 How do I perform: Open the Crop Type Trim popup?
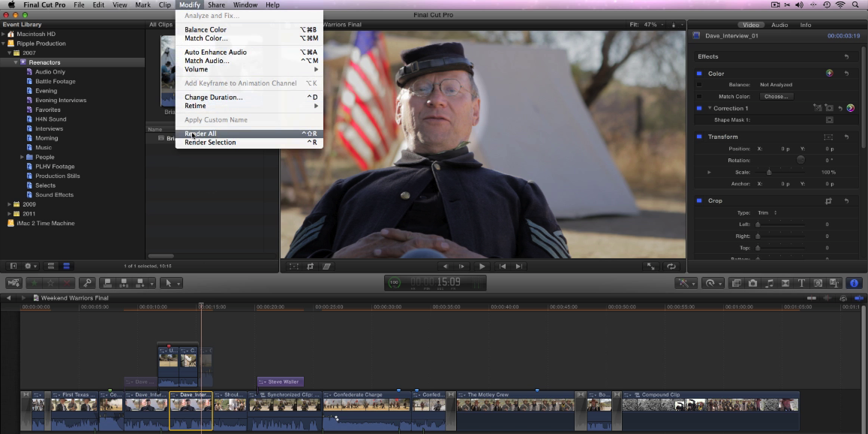coord(767,212)
